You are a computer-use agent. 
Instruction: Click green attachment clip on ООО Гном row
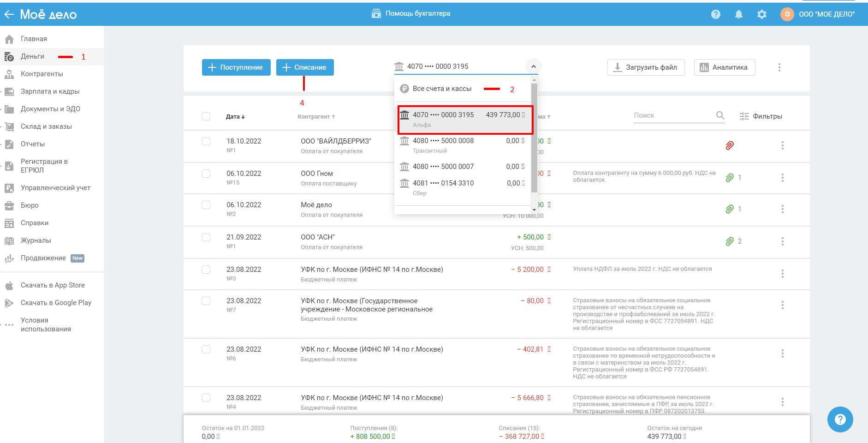(730, 178)
